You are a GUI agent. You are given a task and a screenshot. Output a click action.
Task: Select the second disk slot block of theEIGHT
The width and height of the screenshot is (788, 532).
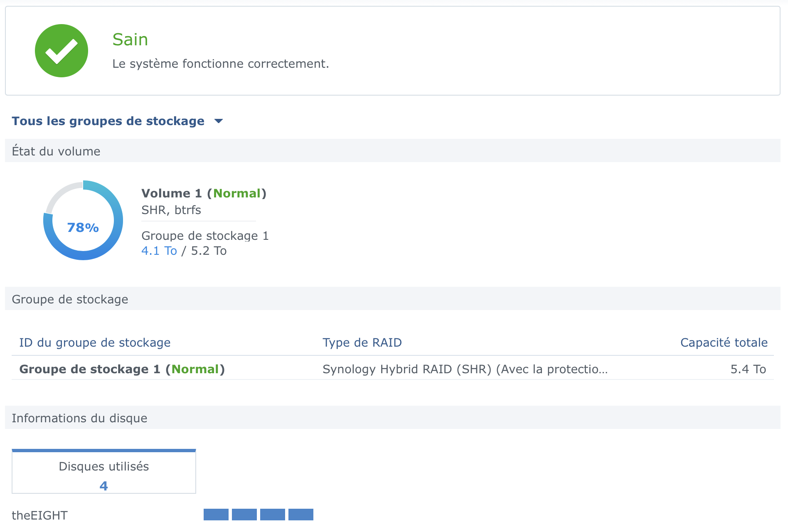tap(244, 515)
